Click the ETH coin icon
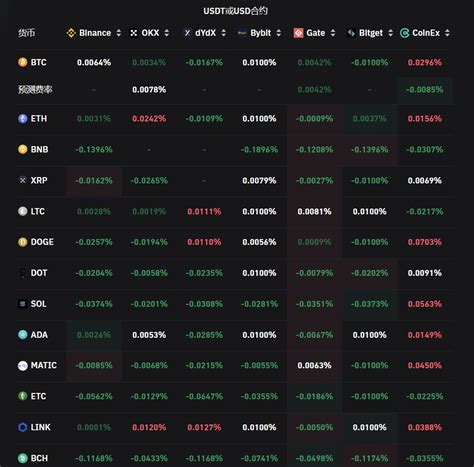Viewport: 474px width, 467px height. click(x=23, y=119)
